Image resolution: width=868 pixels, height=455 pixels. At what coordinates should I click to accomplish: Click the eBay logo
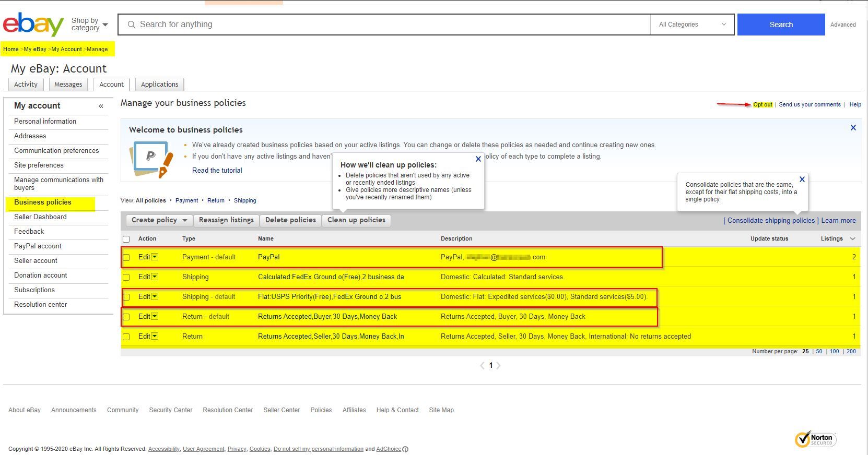[33, 25]
